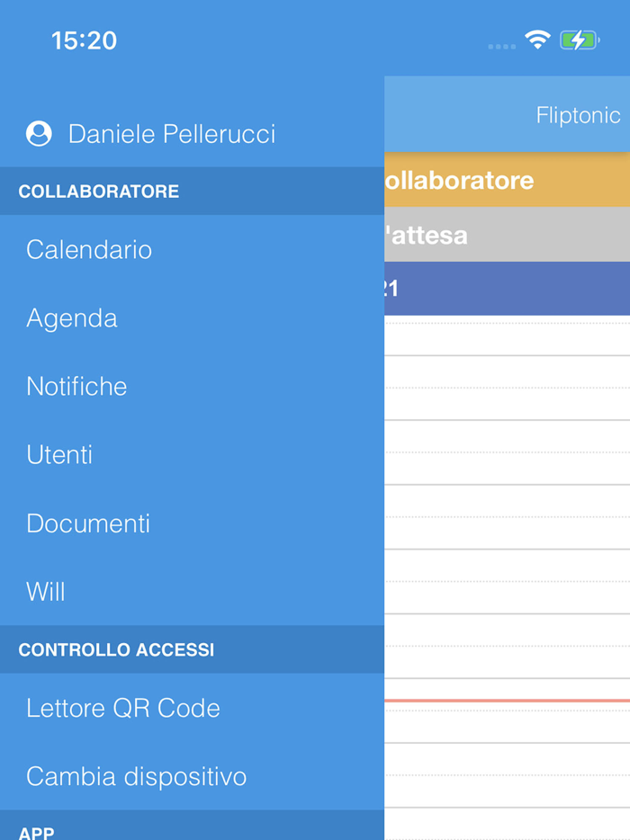Select the Utenti menu item

click(59, 454)
